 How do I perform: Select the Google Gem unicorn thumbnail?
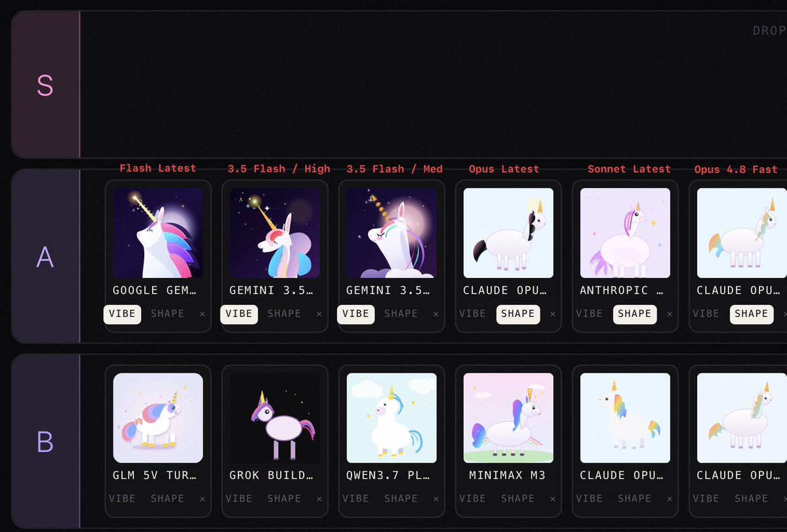[158, 233]
